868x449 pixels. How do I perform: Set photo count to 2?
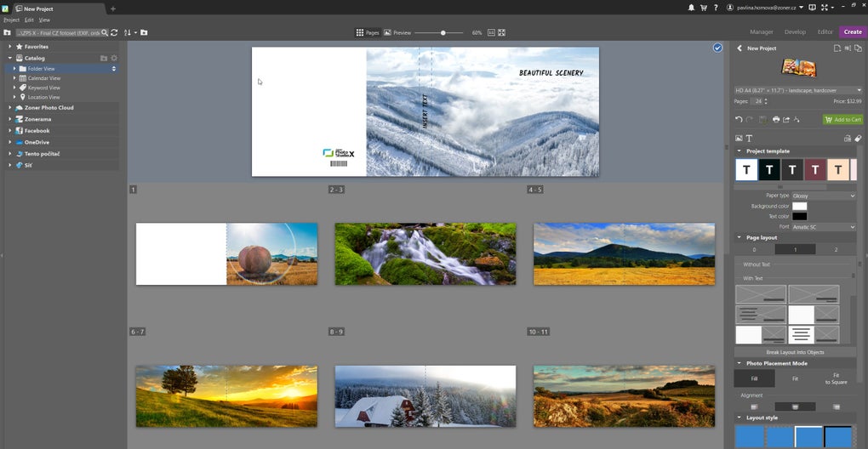pos(836,250)
